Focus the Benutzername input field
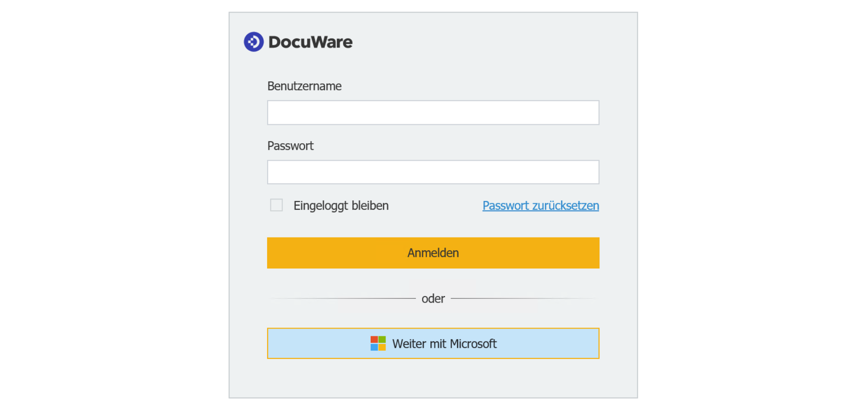Viewport: 868px width, 413px height. pos(433,113)
